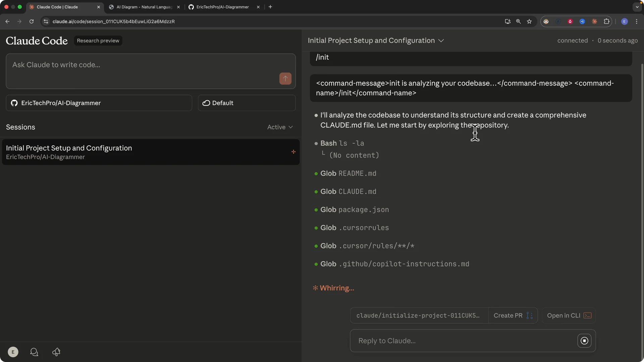This screenshot has height=362, width=644.
Task: Click the pull request icon beside Create PR
Action: click(x=530, y=315)
